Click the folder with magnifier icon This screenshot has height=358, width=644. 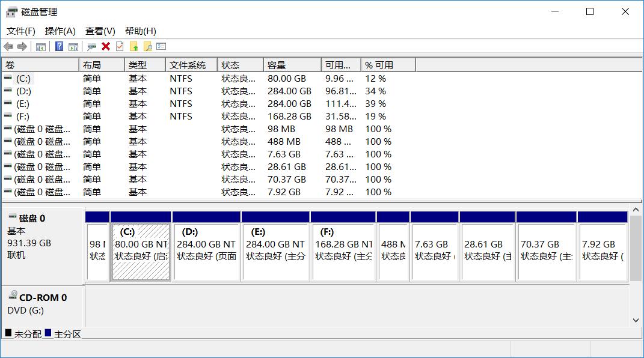pyautogui.click(x=147, y=46)
